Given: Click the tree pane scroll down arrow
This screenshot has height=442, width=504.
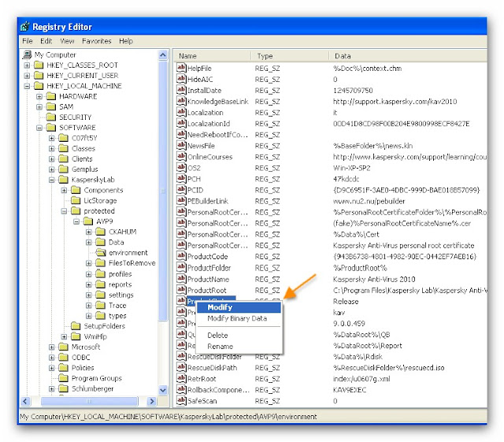Looking at the screenshot, I should click(x=163, y=390).
